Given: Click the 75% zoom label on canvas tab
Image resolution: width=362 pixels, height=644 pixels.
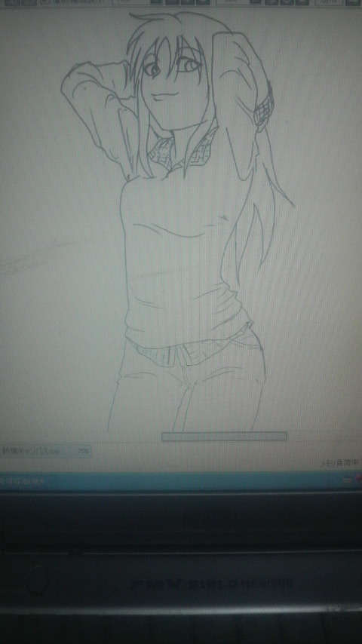Looking at the screenshot, I should (84, 451).
